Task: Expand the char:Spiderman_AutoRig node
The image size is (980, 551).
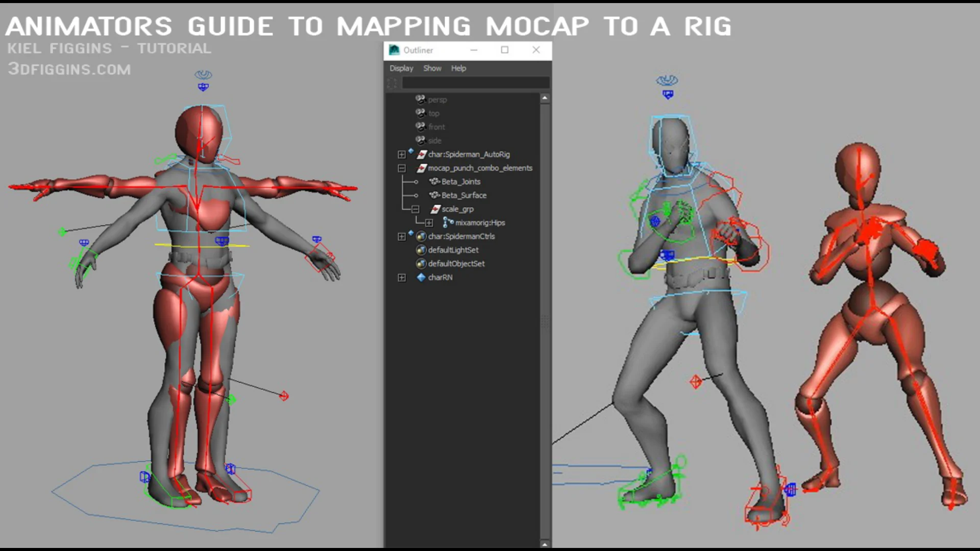Action: pos(402,155)
